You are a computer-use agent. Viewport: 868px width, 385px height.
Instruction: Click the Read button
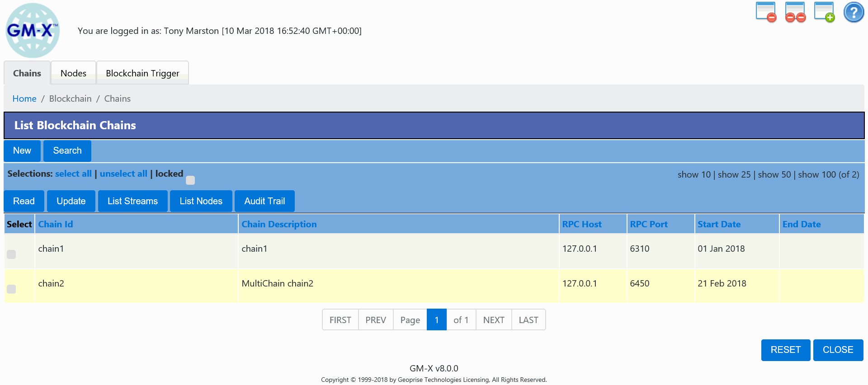point(24,201)
